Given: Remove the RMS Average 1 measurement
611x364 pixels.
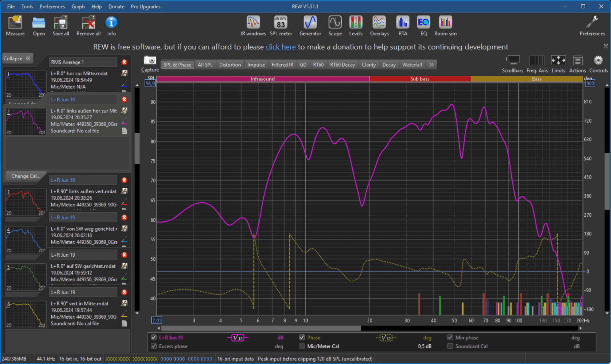Looking at the screenshot, I should (124, 62).
